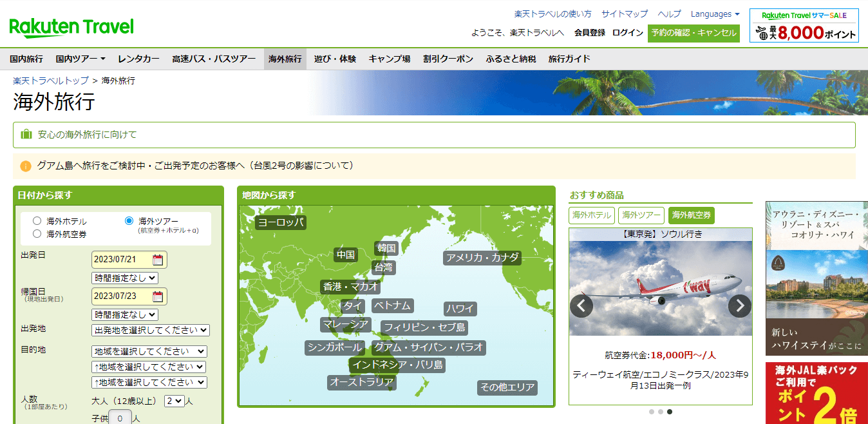Select the 海外ホテル radio button

[x=37, y=220]
